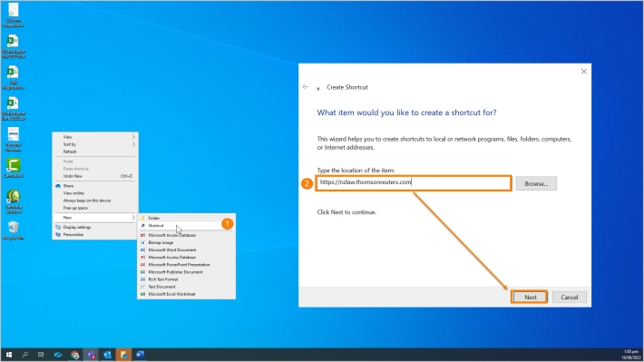Open Microsoft Teams from the taskbar
This screenshot has height=362, width=644.
[91, 355]
